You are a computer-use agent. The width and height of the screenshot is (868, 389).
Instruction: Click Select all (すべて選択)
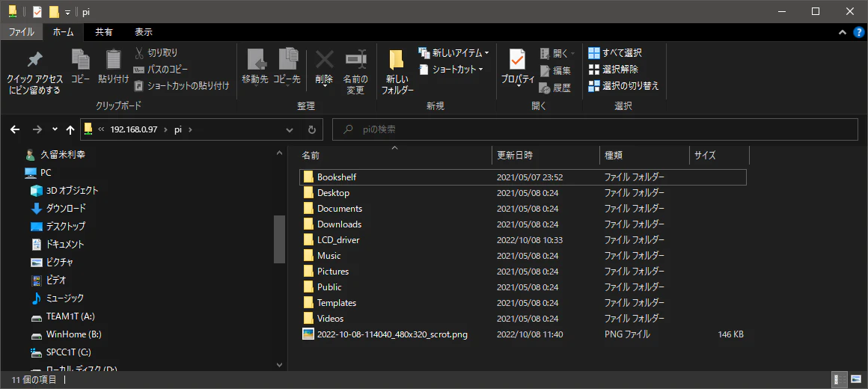click(x=615, y=53)
